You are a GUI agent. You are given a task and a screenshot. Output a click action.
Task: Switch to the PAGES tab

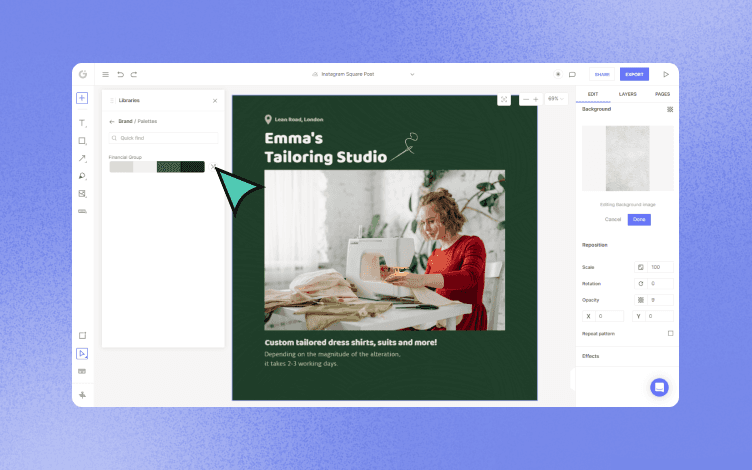pos(662,94)
